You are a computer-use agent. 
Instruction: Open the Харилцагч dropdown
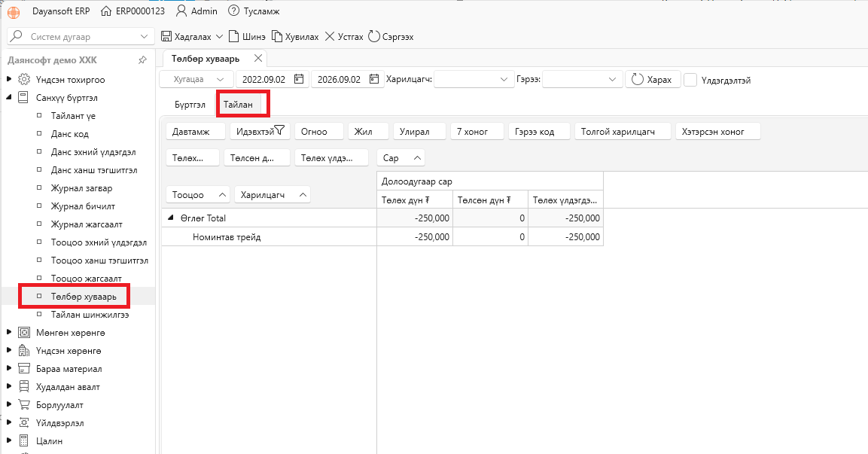474,79
